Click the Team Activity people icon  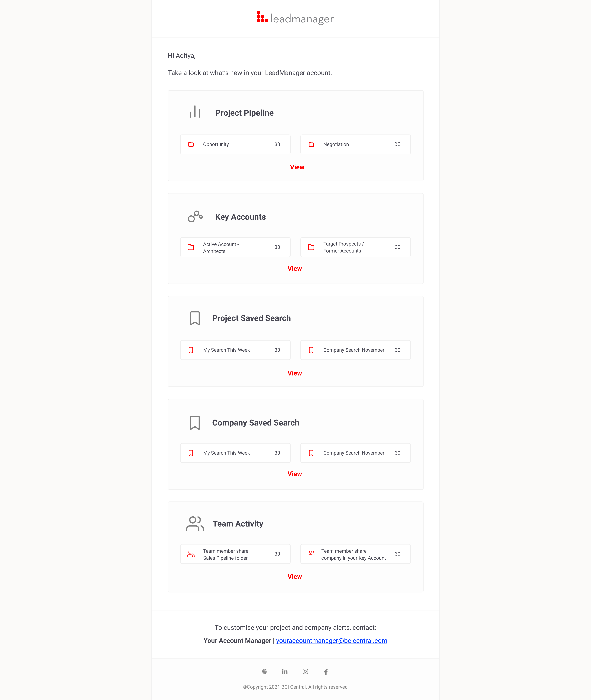195,524
